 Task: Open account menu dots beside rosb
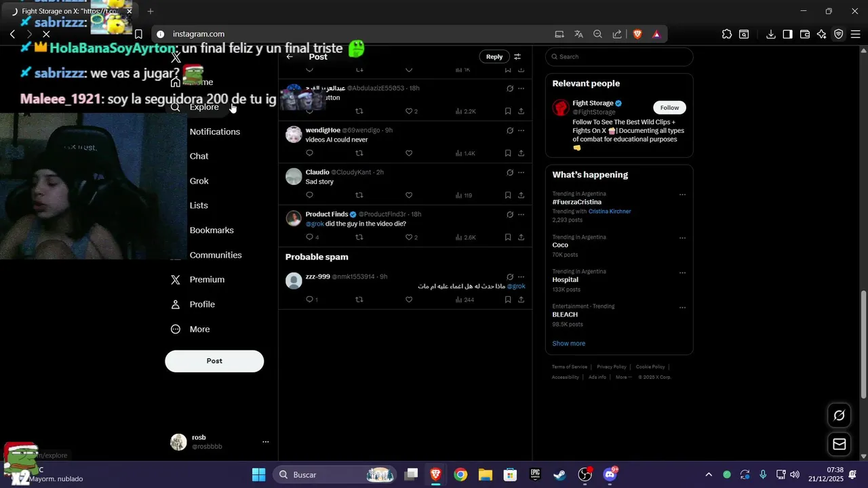point(265,442)
